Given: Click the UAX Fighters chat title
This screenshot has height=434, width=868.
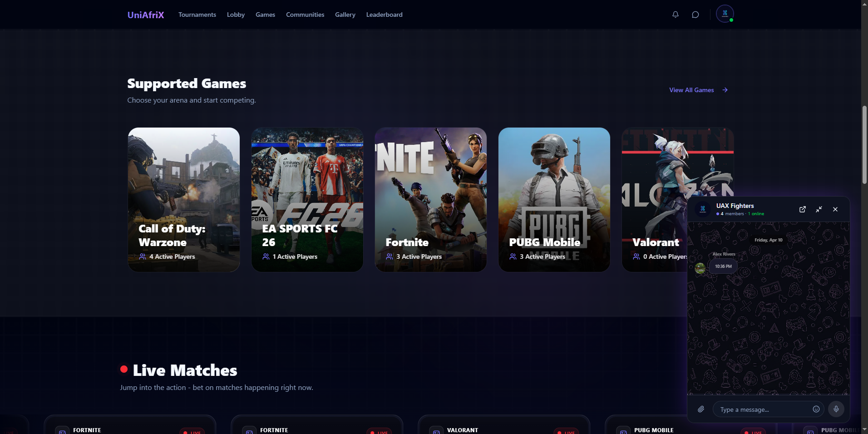Looking at the screenshot, I should click(x=735, y=206).
